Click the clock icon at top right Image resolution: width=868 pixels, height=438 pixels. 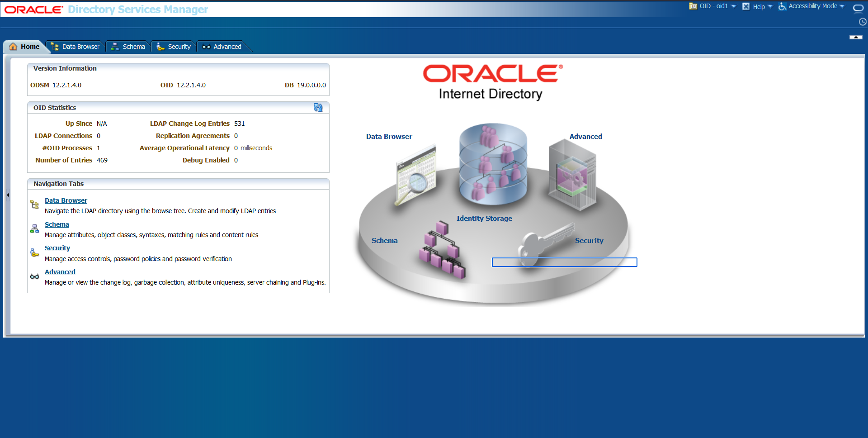863,22
